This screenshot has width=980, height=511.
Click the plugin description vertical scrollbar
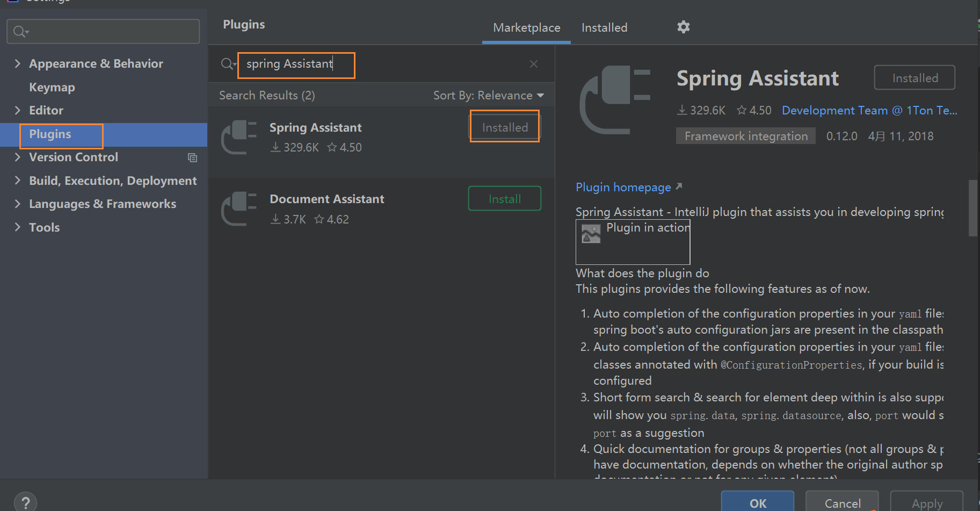tap(973, 208)
